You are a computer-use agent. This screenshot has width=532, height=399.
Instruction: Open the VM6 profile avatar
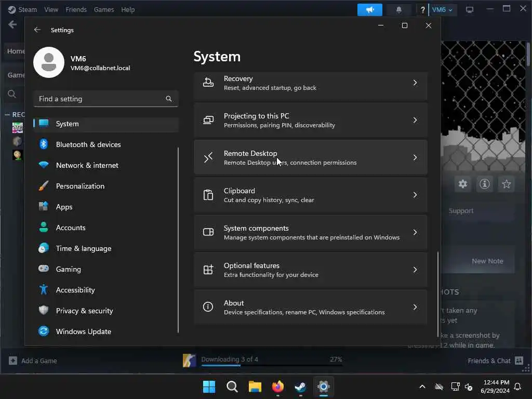click(x=49, y=62)
